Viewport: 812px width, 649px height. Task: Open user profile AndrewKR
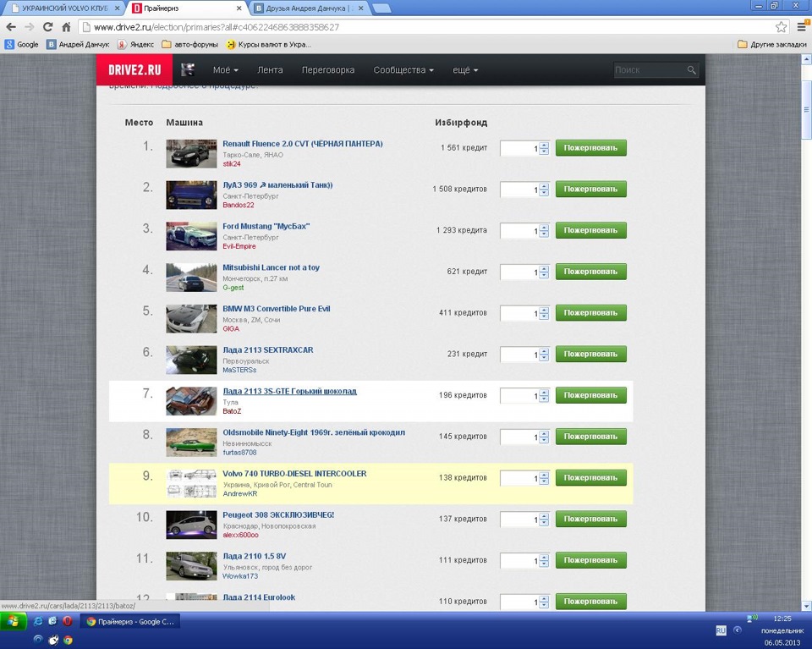point(239,493)
